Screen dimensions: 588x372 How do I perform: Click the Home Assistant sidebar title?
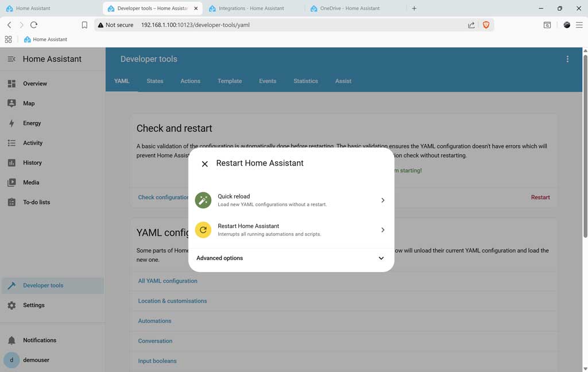click(52, 59)
